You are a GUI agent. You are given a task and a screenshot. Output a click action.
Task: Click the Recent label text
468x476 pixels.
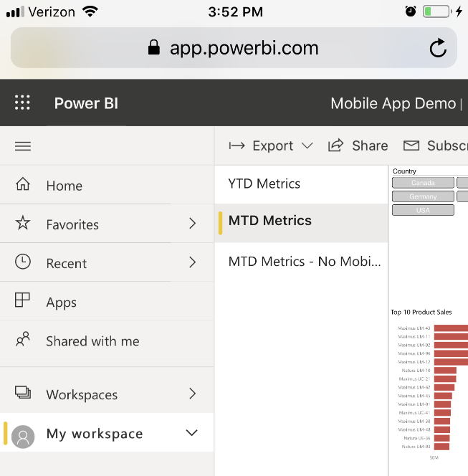coord(67,264)
